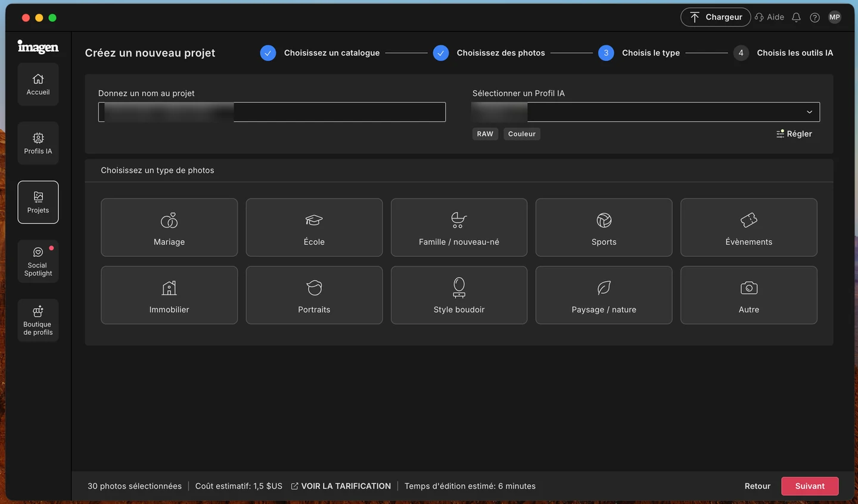Click the Imagen logo

tap(38, 47)
